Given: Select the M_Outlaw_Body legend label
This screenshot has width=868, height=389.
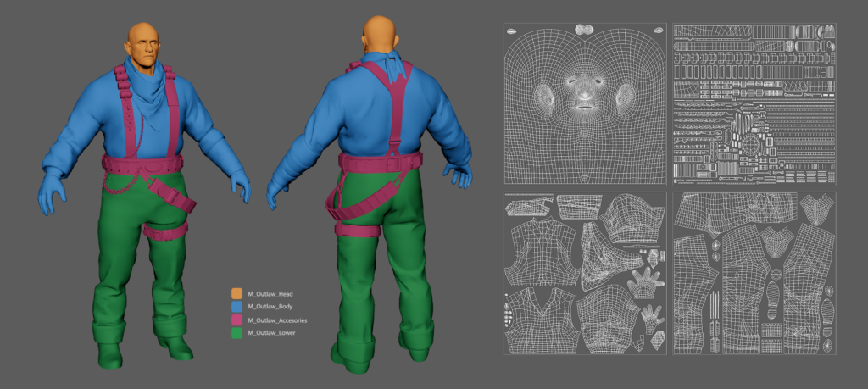Looking at the screenshot, I should point(270,307).
